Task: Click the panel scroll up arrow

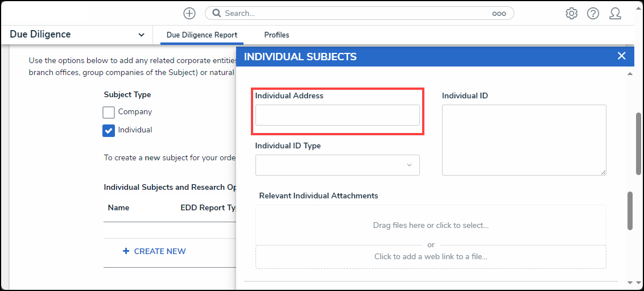Action: [630, 74]
